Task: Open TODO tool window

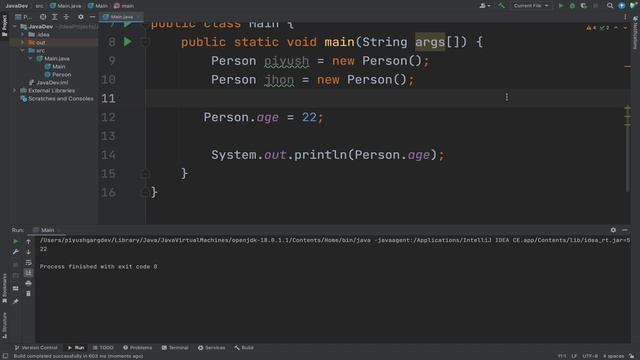Action: (103, 348)
